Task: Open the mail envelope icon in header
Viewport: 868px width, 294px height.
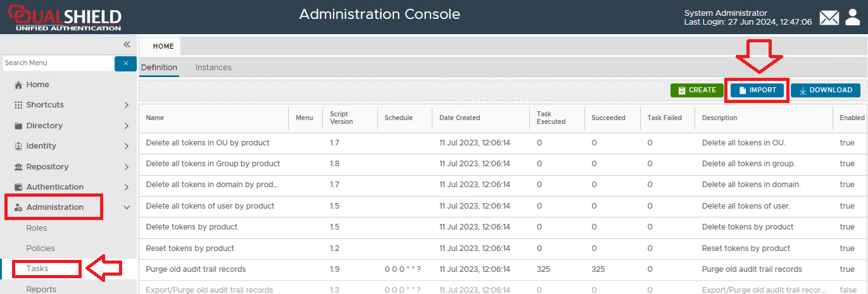Action: click(x=829, y=18)
